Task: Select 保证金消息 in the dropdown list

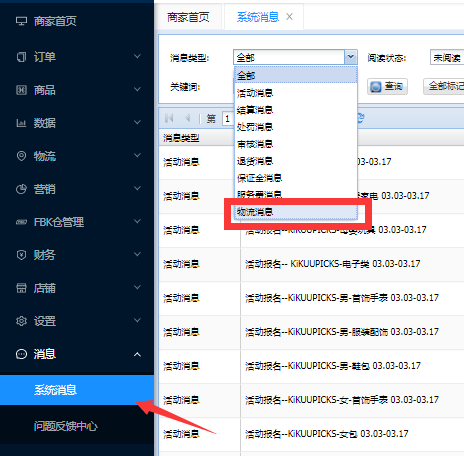Action: click(296, 178)
